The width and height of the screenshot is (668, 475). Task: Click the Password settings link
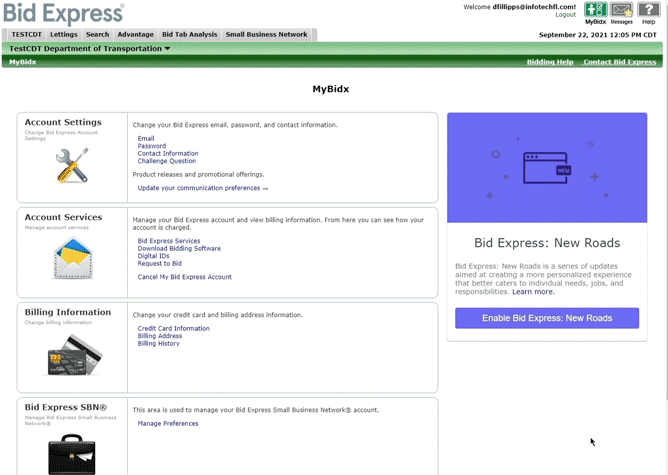(x=152, y=146)
